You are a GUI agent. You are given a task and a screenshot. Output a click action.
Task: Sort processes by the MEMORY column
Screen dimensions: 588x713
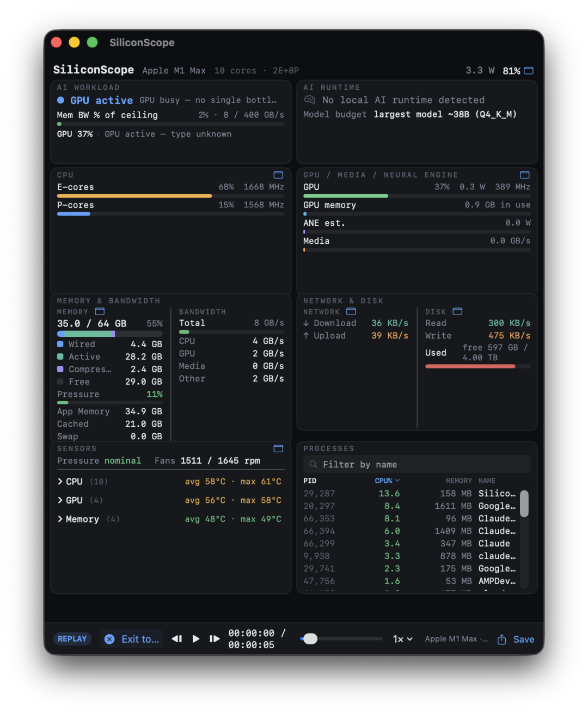tap(458, 481)
